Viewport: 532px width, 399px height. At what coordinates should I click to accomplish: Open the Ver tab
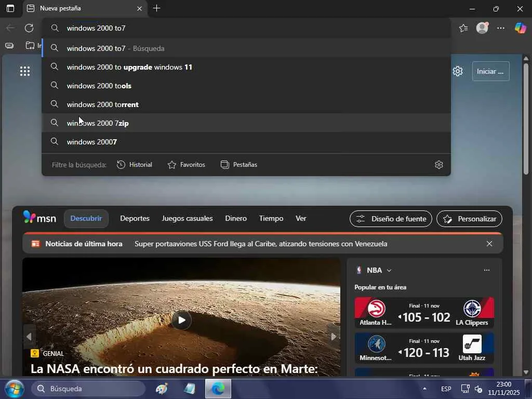point(301,219)
